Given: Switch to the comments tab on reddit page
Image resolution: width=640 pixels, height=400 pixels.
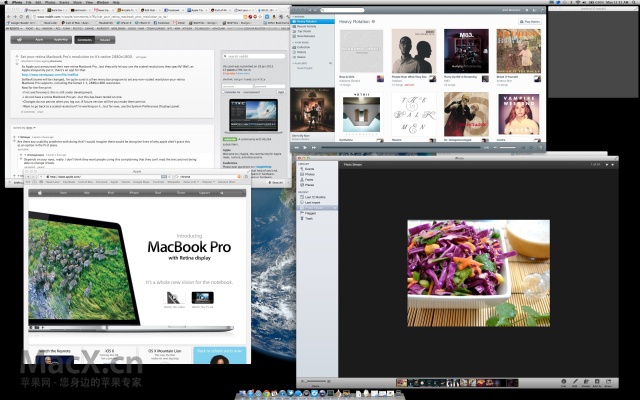Looking at the screenshot, I should 84,40.
